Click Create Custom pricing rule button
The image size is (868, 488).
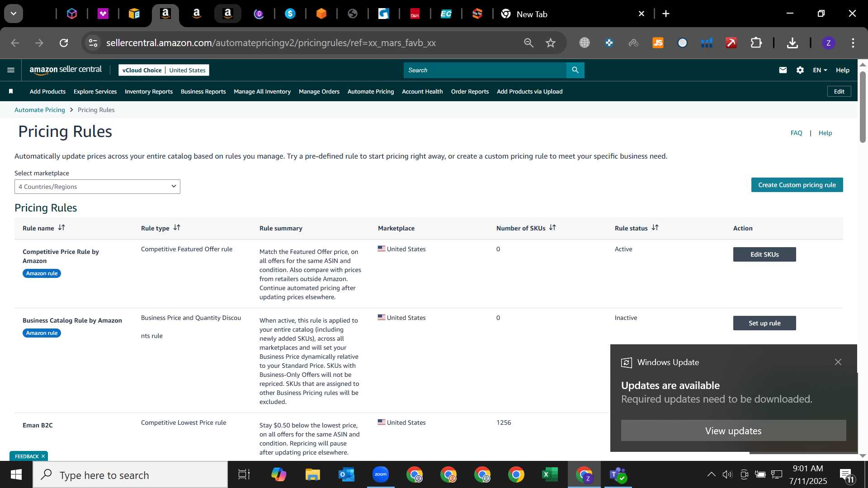(797, 185)
